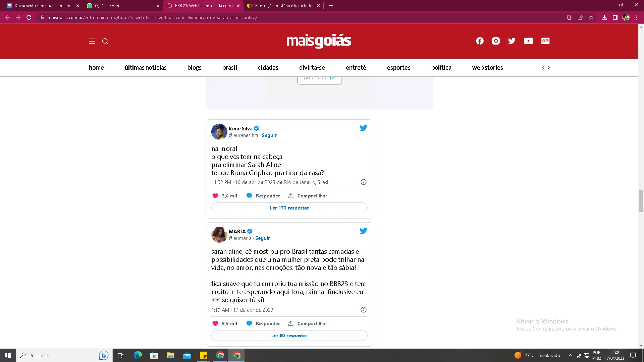Open política section
644x362 pixels.
[x=441, y=68]
